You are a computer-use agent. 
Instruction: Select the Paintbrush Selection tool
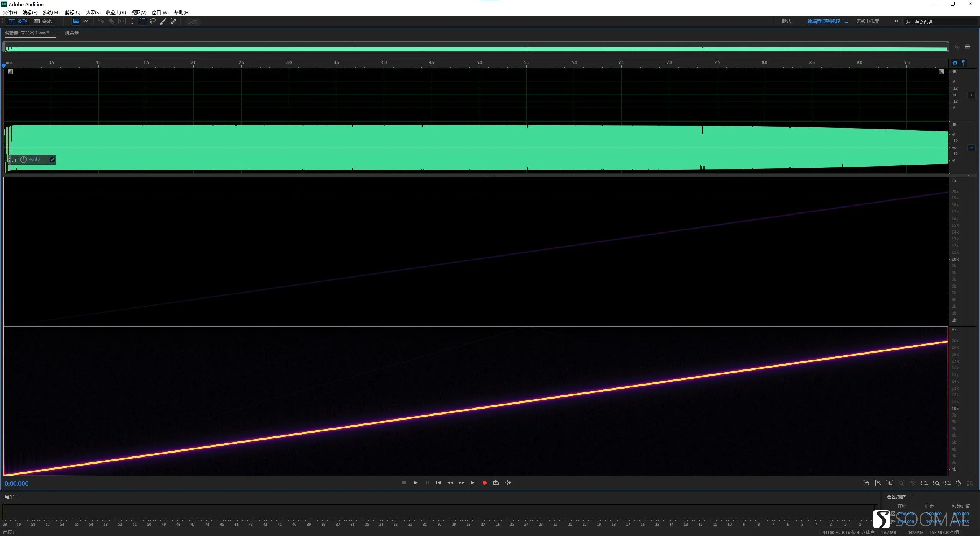click(x=163, y=21)
